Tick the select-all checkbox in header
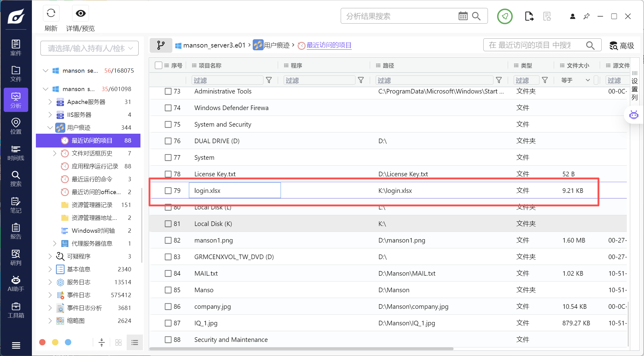 tap(159, 65)
